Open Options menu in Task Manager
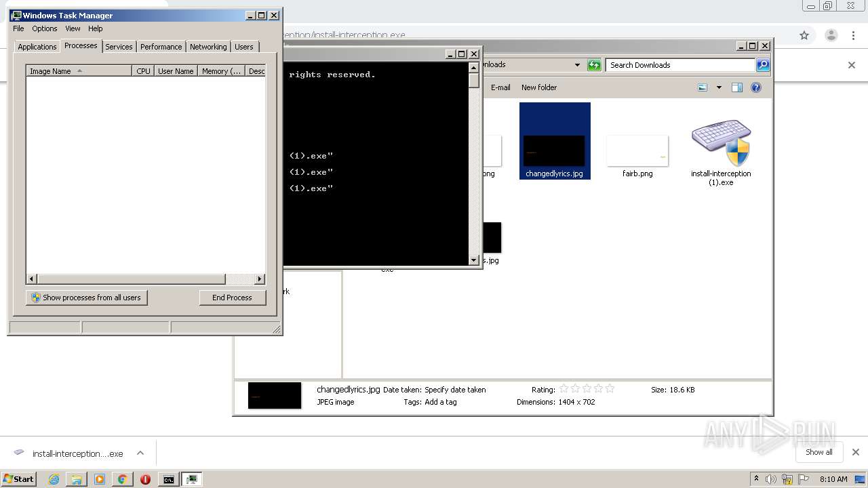The image size is (868, 488). tap(45, 28)
